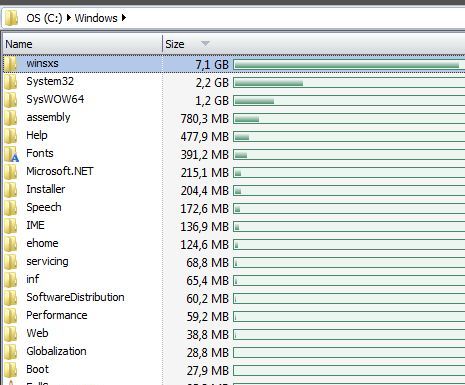The height and width of the screenshot is (385, 465).
Task: Click the SysWOW64 folder icon
Action: pyautogui.click(x=11, y=99)
